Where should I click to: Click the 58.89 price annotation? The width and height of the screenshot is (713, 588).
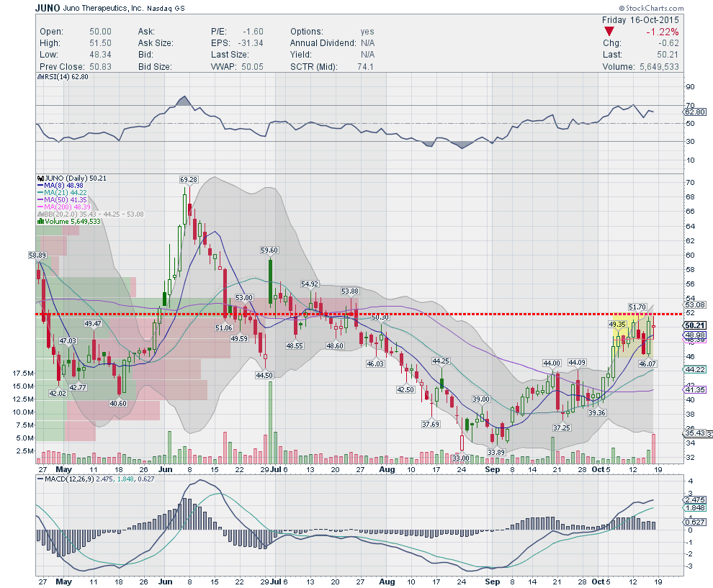click(37, 255)
